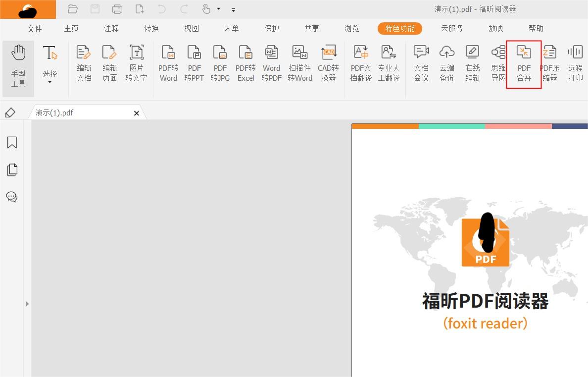The height and width of the screenshot is (377, 588).
Task: Select the 手型工具 hand tool
Action: [18, 69]
